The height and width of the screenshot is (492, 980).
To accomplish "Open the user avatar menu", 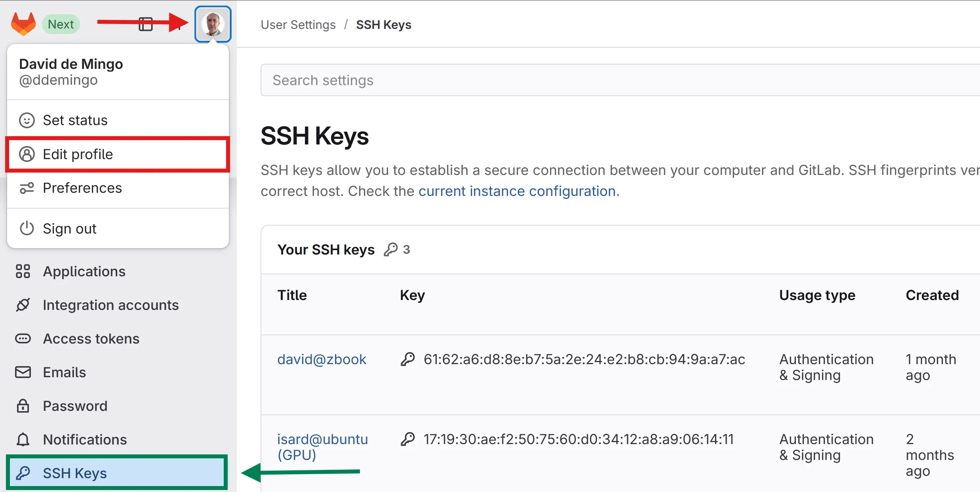I will 213,24.
